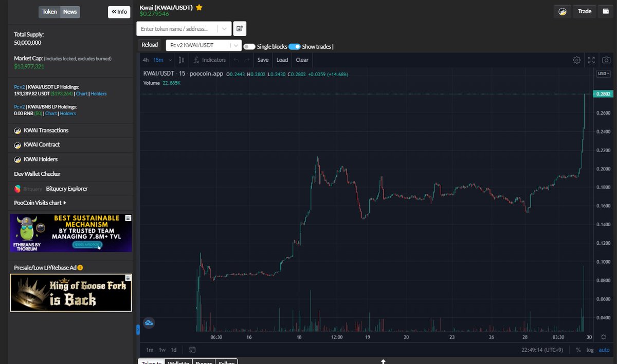Click the current price label 0.2802
Viewport: 617px width, 364px height.
point(602,94)
